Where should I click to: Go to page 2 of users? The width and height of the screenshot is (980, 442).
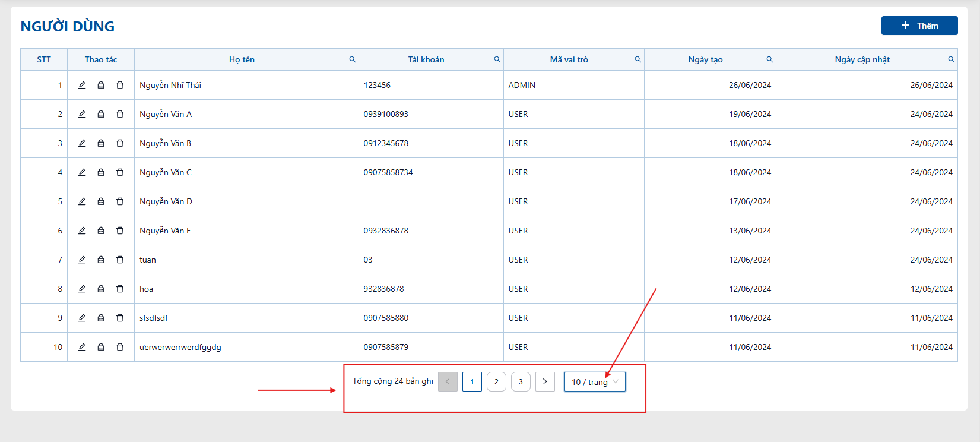pyautogui.click(x=496, y=381)
